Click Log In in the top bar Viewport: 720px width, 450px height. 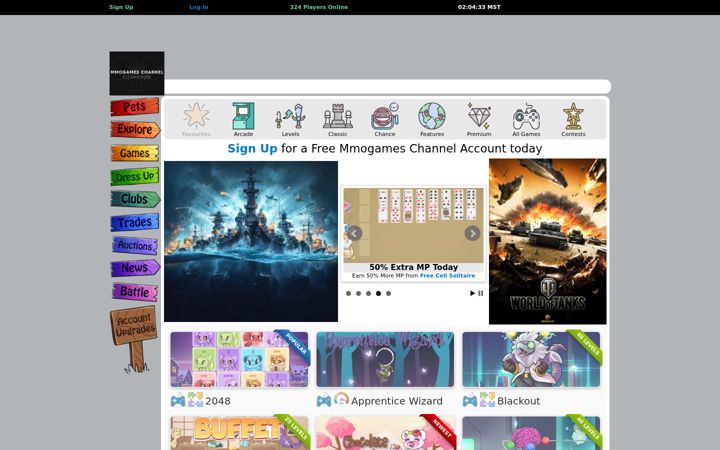click(199, 7)
